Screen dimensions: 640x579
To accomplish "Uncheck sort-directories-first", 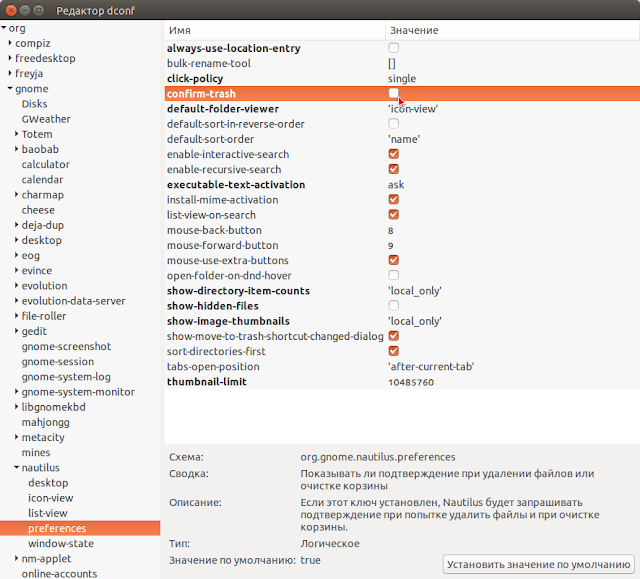I will (393, 351).
